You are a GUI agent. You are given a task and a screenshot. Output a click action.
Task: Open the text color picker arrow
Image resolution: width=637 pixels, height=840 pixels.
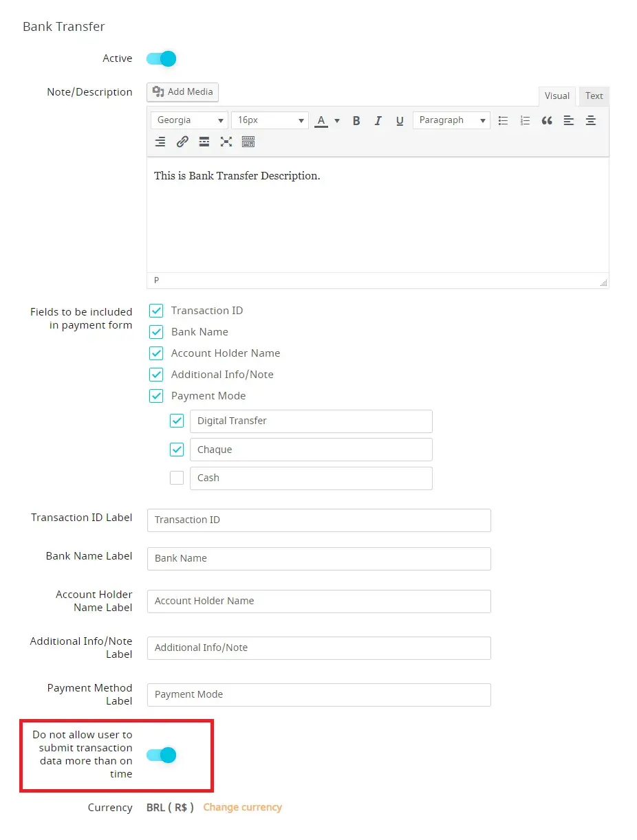coord(337,120)
